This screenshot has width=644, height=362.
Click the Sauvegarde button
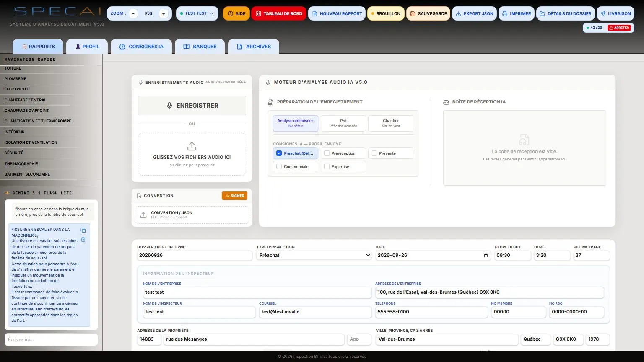[x=428, y=13]
